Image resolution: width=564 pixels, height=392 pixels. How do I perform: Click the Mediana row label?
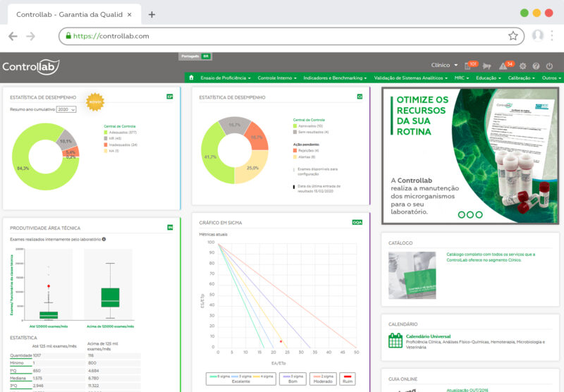click(x=18, y=379)
